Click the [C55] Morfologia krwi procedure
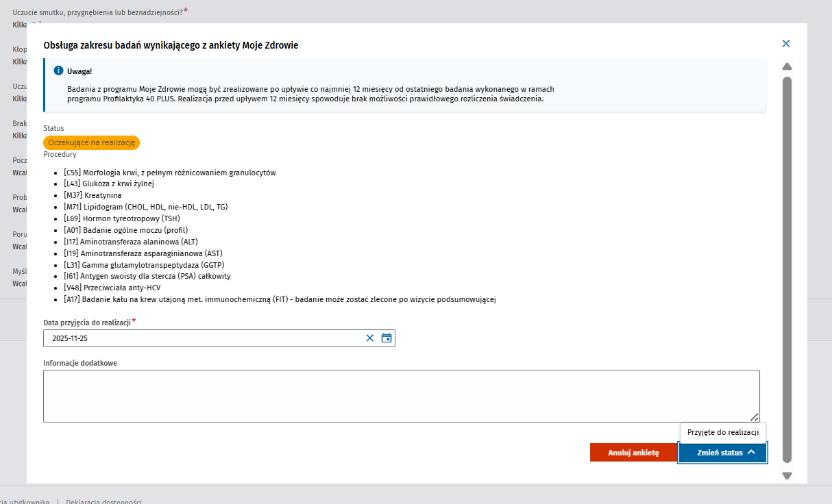The image size is (832, 504). click(170, 173)
